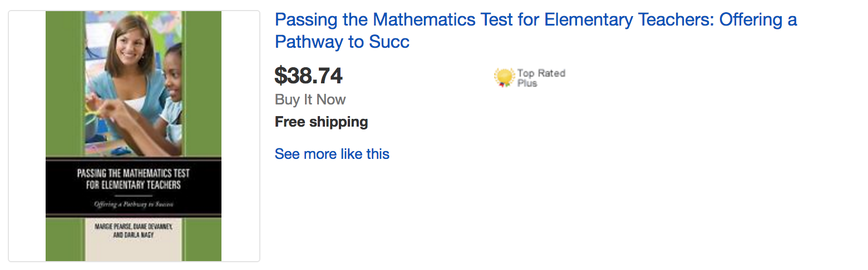Image resolution: width=868 pixels, height=270 pixels.
Task: Open the See more like this link
Action: [x=332, y=154]
